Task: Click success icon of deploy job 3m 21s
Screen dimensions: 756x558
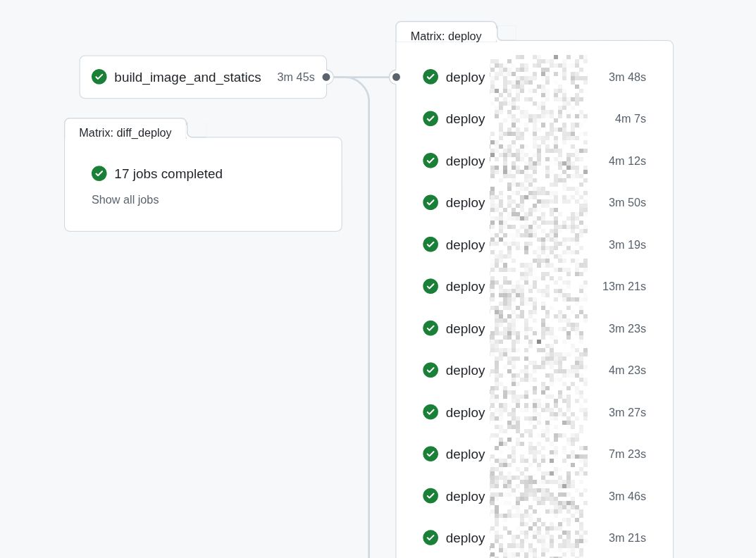Action: [x=430, y=538]
